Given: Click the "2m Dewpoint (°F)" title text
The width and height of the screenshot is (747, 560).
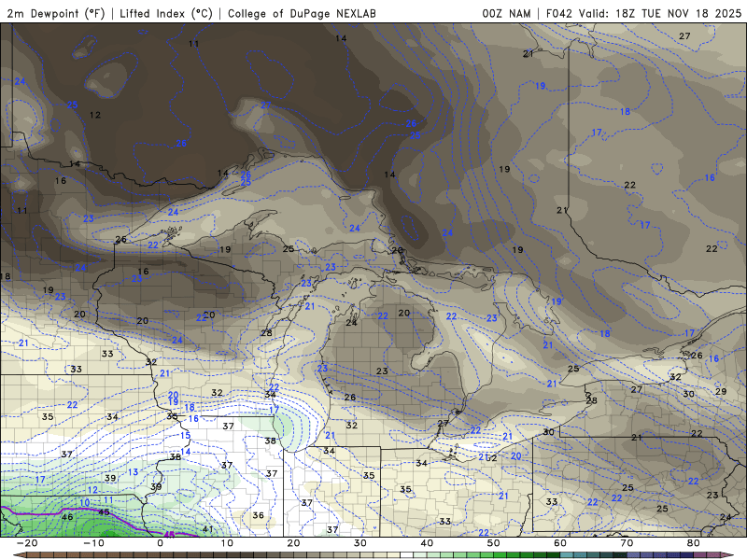Looking at the screenshot, I should (56, 13).
